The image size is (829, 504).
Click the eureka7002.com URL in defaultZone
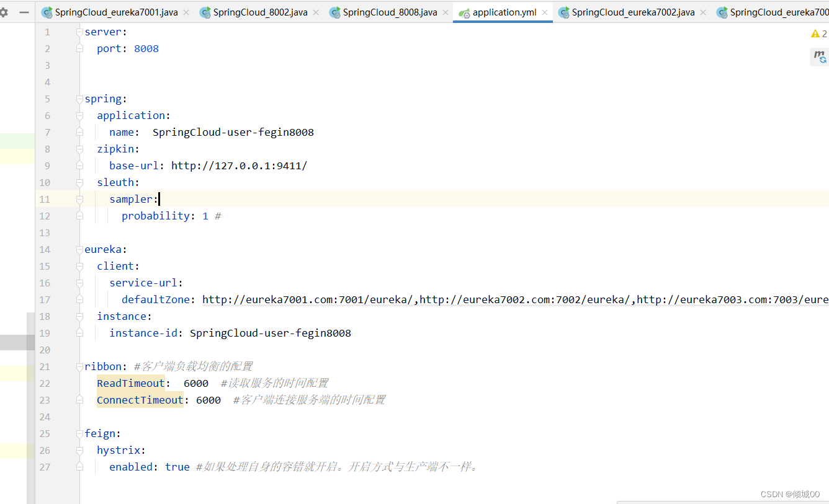(525, 299)
